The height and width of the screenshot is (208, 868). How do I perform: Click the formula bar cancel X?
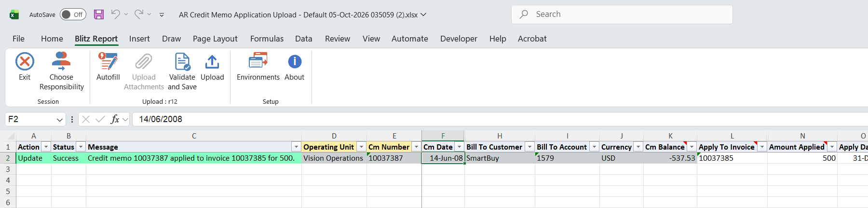(x=86, y=119)
